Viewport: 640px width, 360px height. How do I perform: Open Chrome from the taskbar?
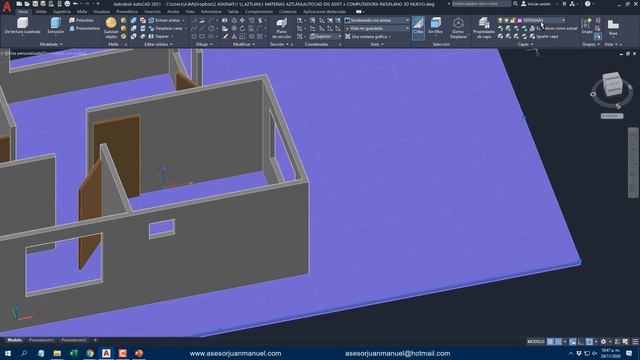[90, 353]
